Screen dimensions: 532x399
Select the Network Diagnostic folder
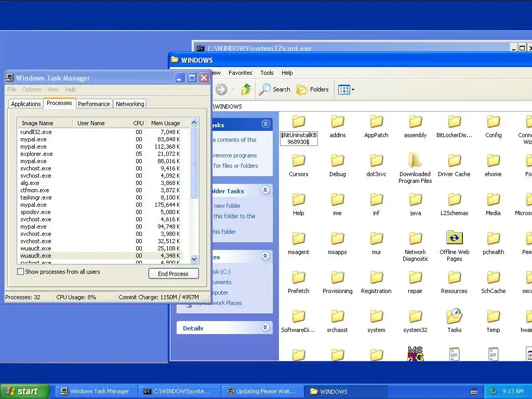tap(415, 246)
